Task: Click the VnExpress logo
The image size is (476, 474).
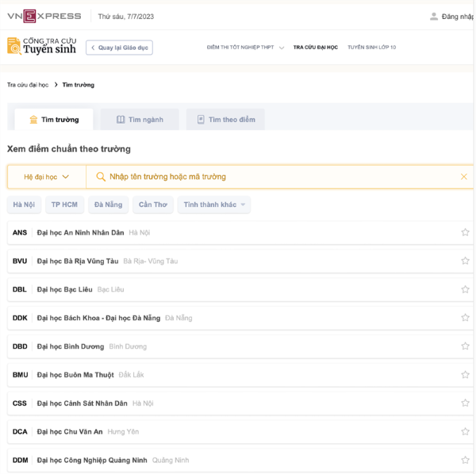Action: [44, 16]
